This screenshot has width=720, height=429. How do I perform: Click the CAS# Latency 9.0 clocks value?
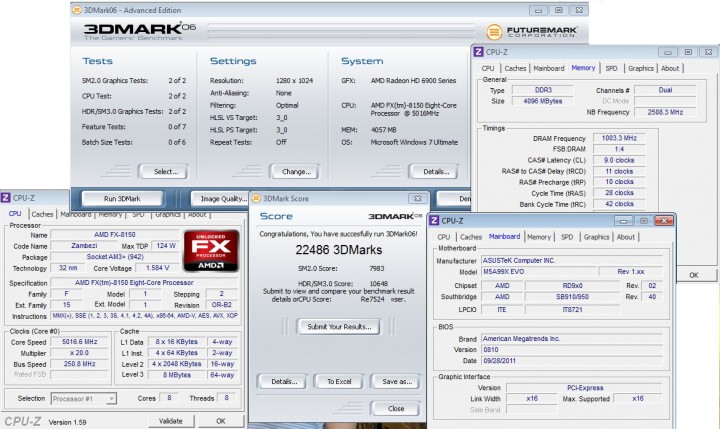619,160
